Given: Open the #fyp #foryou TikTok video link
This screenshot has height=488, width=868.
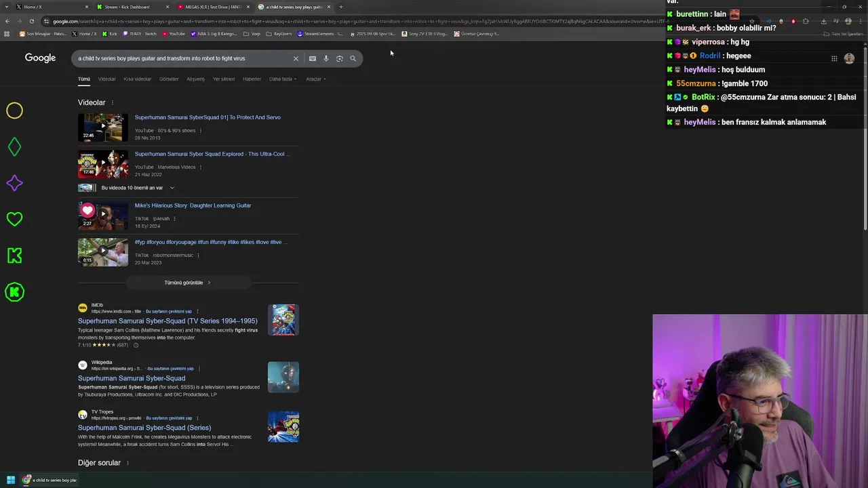Looking at the screenshot, I should (210, 242).
